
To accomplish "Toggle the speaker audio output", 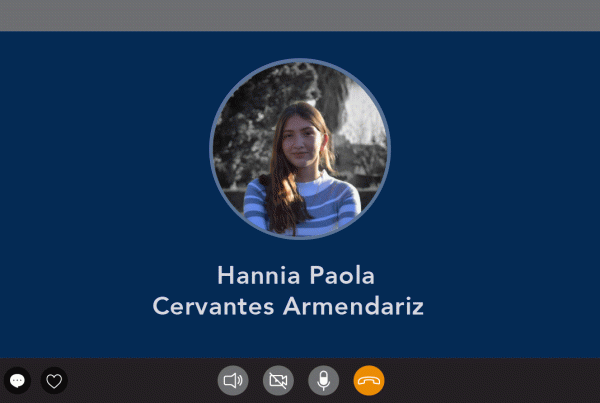I will pos(233,380).
